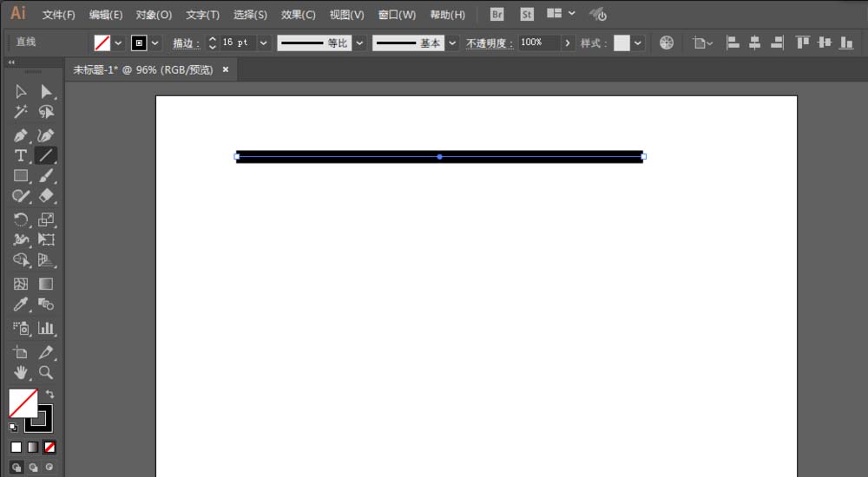
Task: Select the Free Transform tool
Action: (46, 239)
